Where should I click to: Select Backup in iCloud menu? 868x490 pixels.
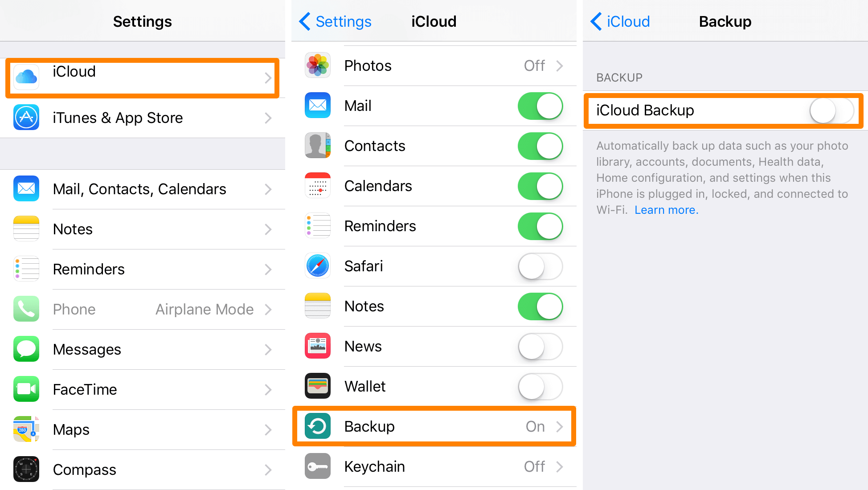434,425
